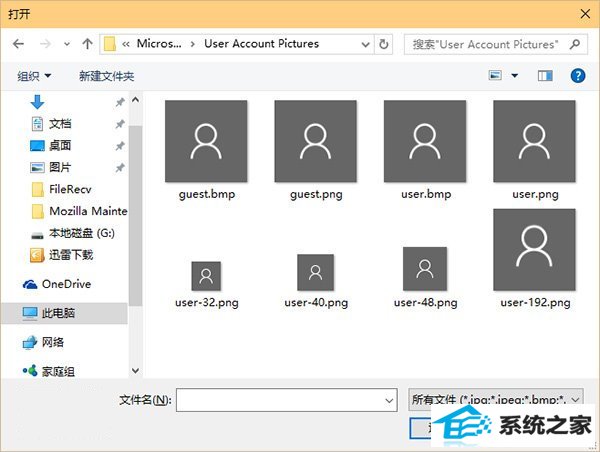Go up one folder level

87,44
